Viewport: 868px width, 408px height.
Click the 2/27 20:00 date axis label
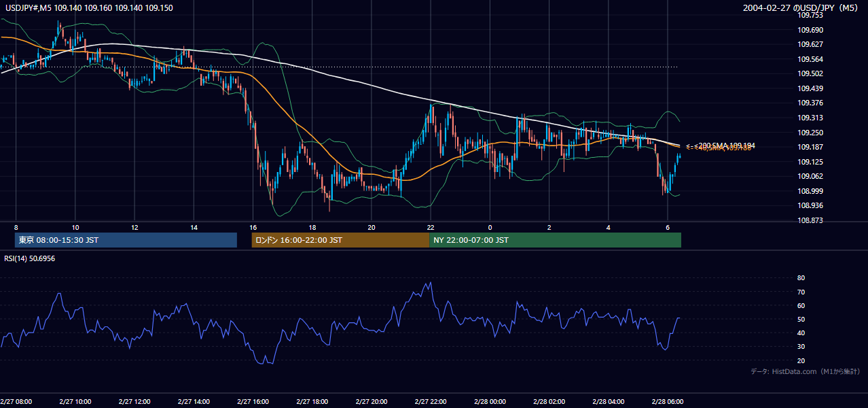tap(372, 401)
